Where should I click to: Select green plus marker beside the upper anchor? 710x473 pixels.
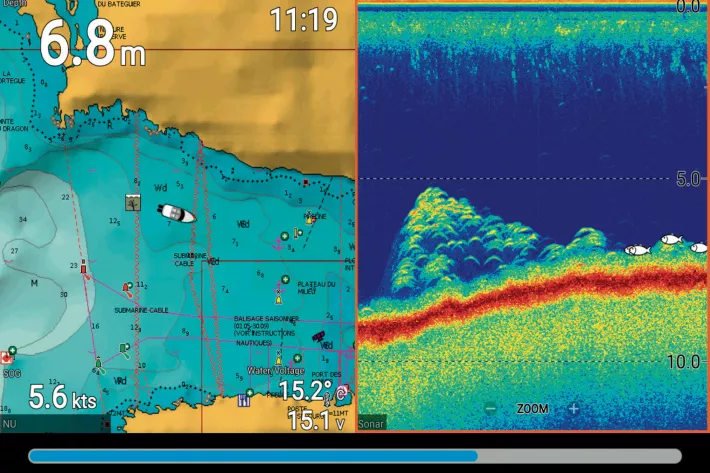point(284,236)
